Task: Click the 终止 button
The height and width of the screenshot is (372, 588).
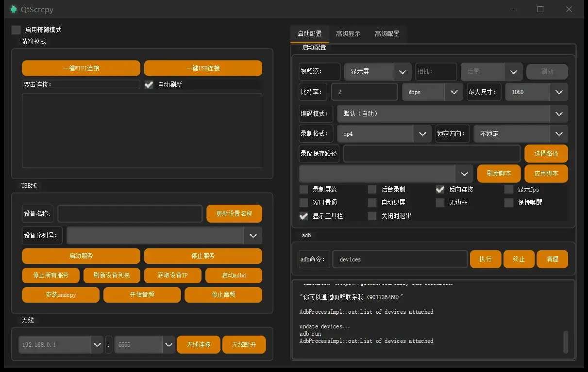Action: pos(519,259)
